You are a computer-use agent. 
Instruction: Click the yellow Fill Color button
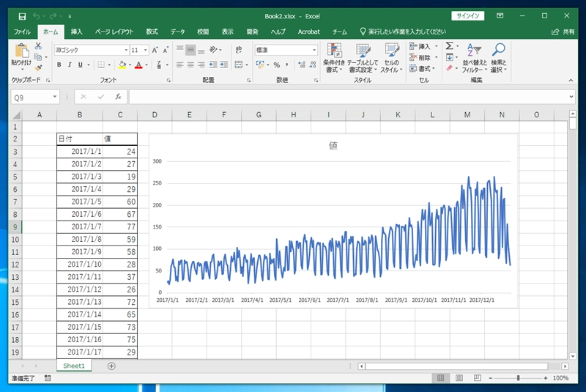[x=122, y=64]
